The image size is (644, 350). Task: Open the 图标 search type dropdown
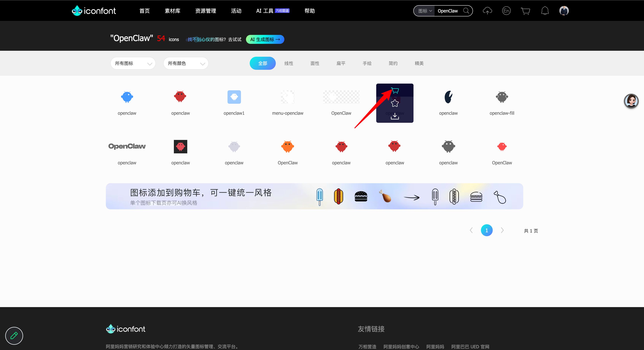click(x=425, y=11)
